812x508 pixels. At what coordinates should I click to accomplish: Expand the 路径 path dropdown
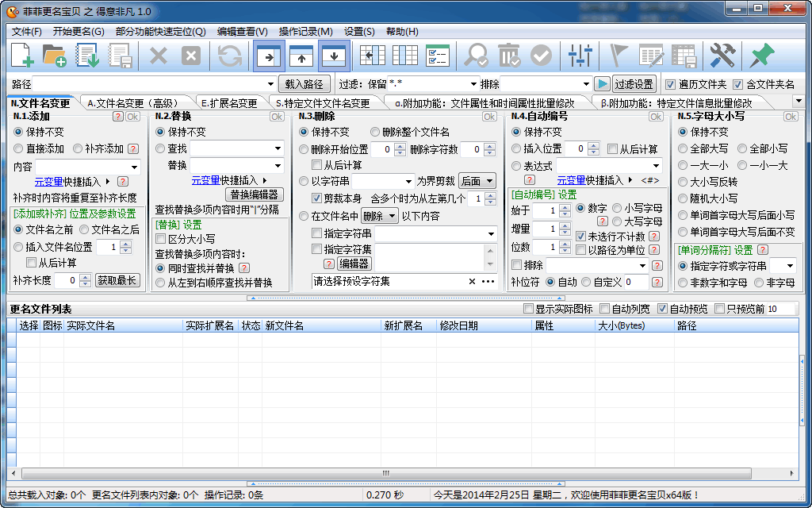click(x=270, y=84)
